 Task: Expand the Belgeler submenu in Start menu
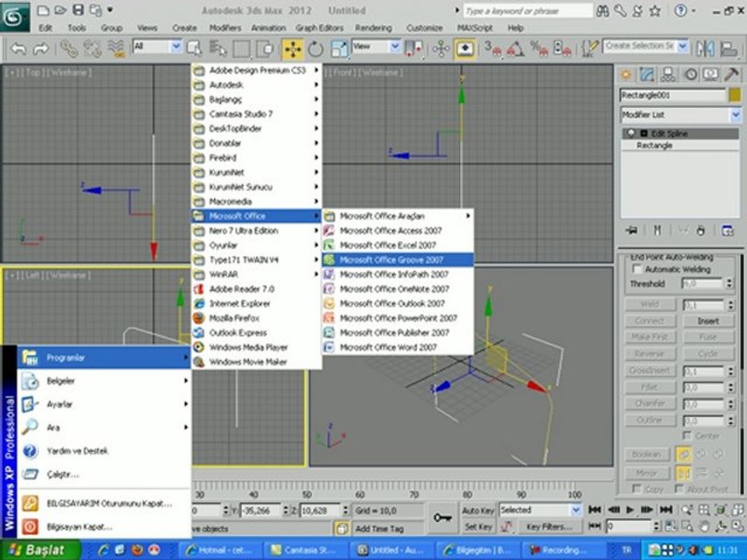coord(104,381)
